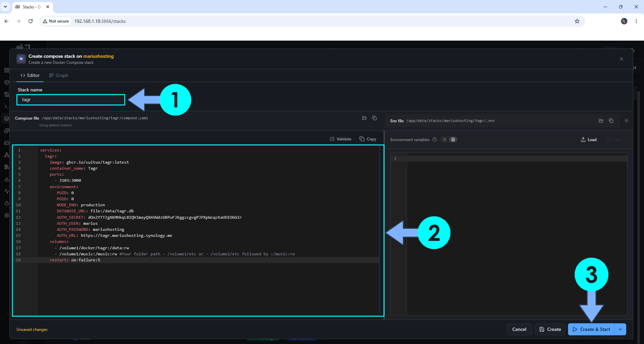This screenshot has height=344, width=644.
Task: Select the Stacks browser tab
Action: click(32, 7)
